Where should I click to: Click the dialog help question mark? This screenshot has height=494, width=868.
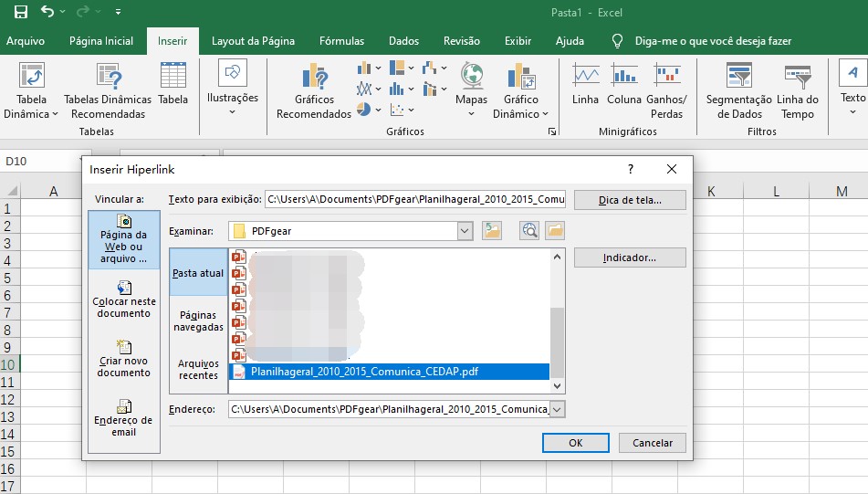pyautogui.click(x=631, y=169)
